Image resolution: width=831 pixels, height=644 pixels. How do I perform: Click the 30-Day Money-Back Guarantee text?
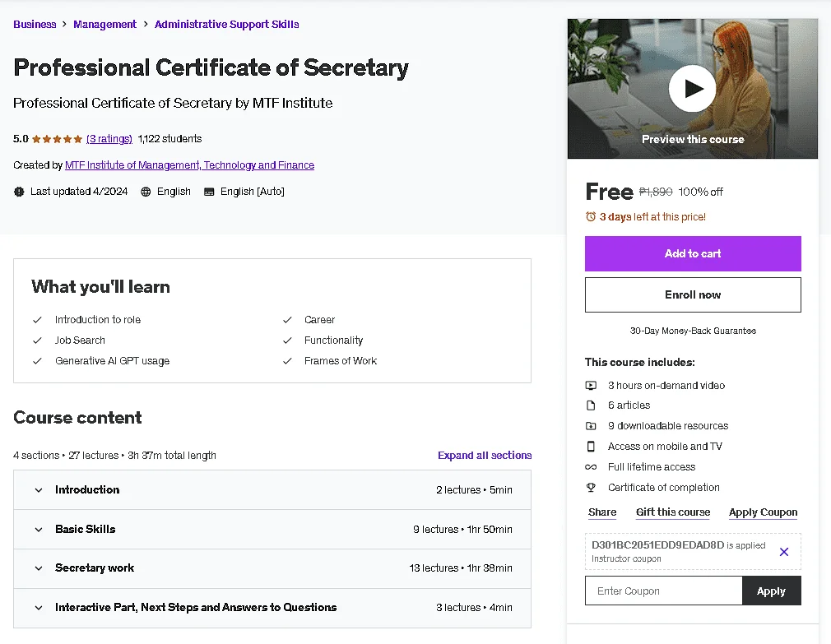(x=693, y=331)
